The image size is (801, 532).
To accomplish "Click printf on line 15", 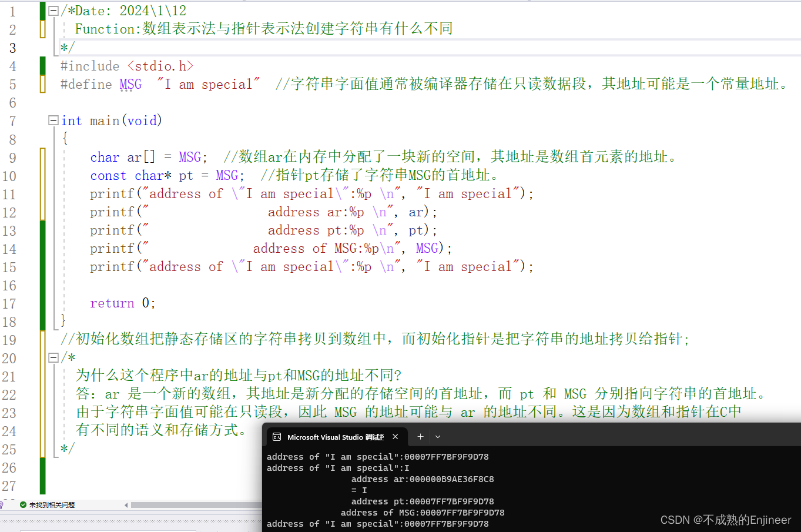I will pyautogui.click(x=112, y=267).
